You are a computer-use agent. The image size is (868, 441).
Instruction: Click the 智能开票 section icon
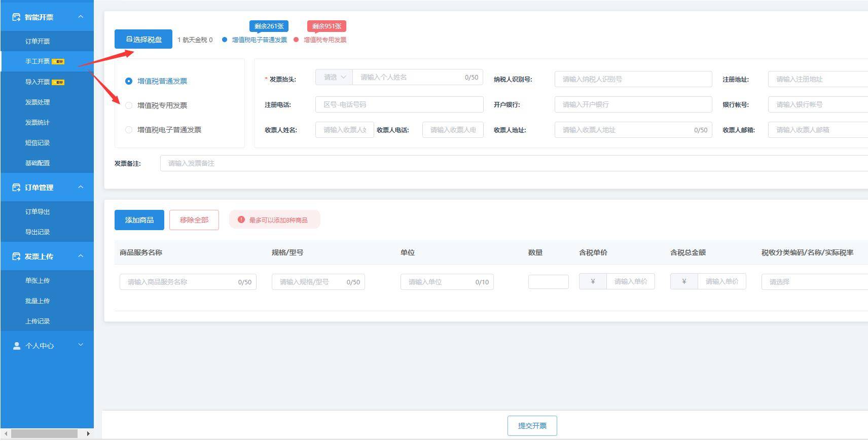[16, 17]
